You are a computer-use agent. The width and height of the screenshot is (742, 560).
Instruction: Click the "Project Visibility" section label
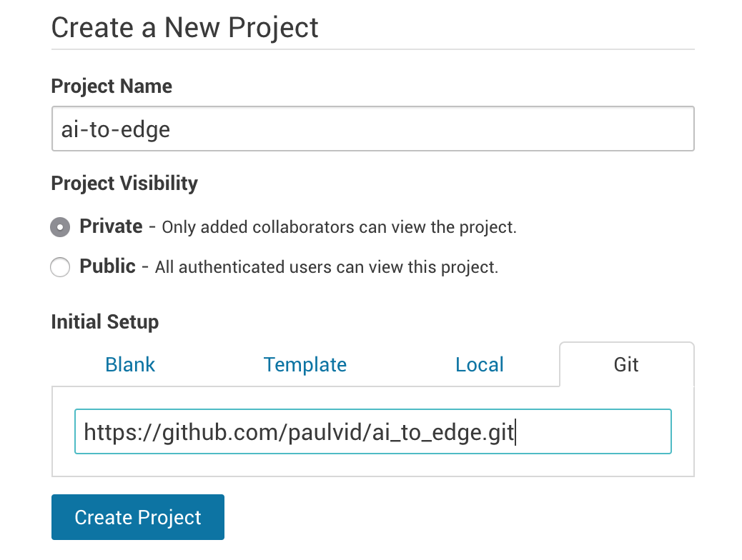point(124,184)
